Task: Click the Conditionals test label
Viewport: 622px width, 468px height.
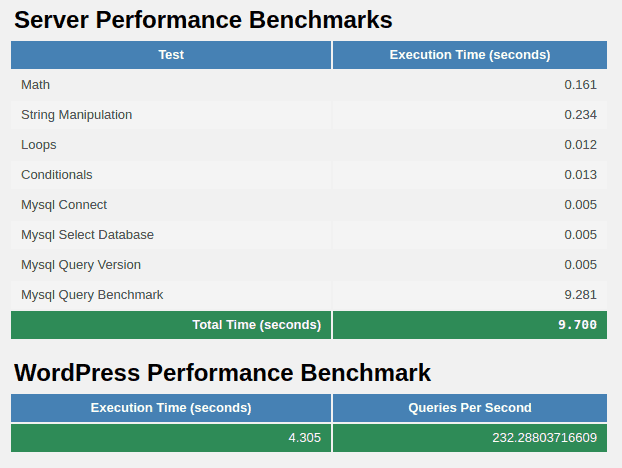Action: point(57,175)
